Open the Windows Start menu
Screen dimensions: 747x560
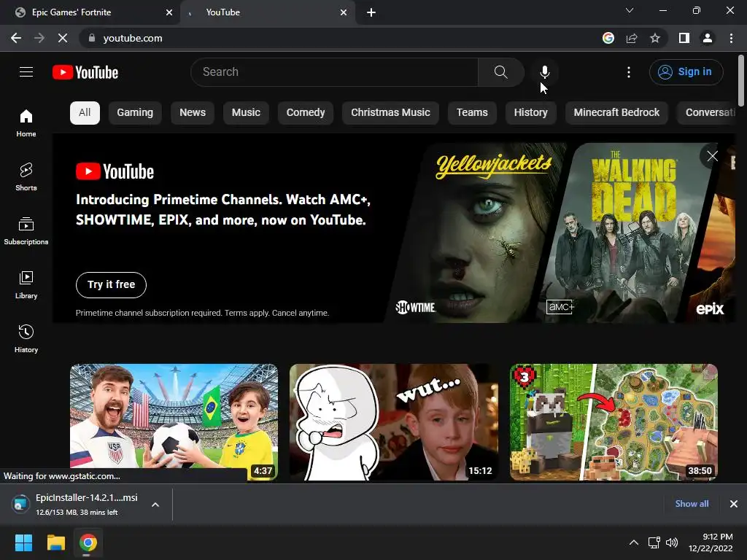point(23,542)
